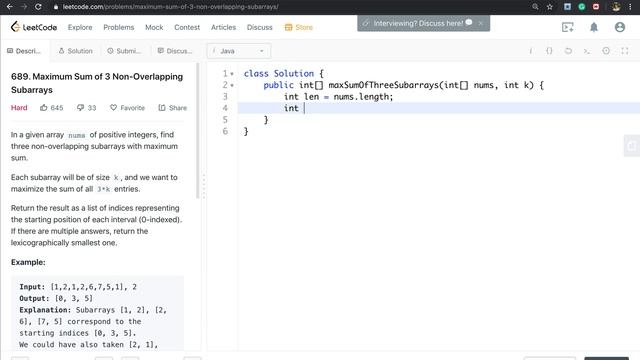Switch to the Solution tab
Viewport: 640px width, 360px height.
(x=76, y=51)
